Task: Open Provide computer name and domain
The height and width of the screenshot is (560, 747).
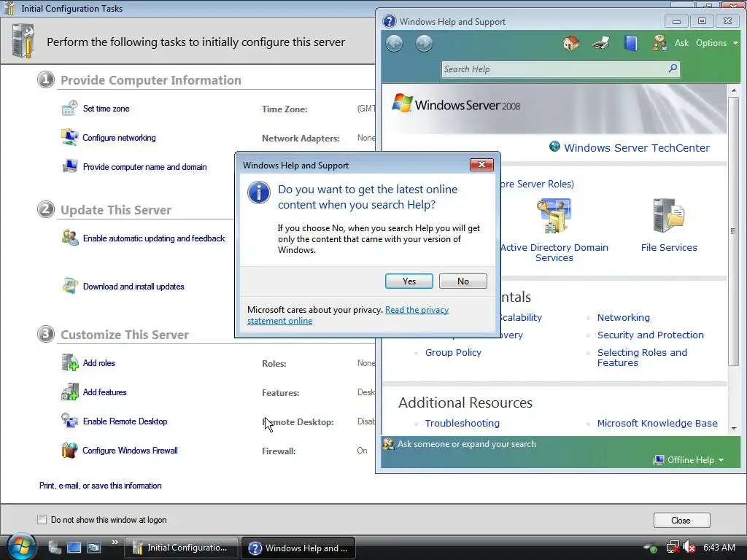Action: coord(145,167)
